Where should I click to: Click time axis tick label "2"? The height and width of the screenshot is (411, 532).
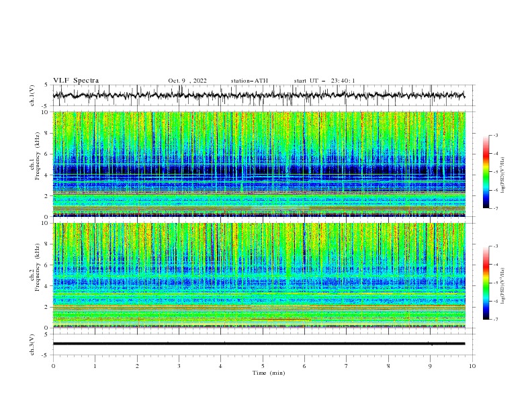pos(137,366)
